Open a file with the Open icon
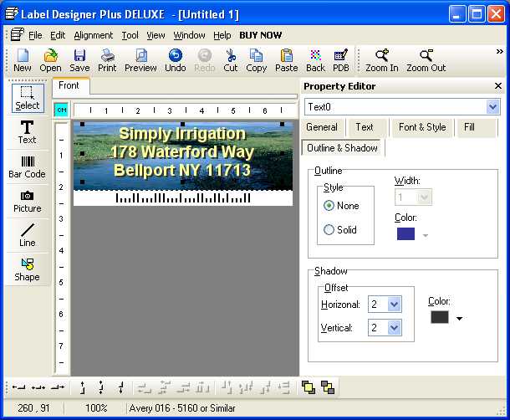 tap(50, 60)
